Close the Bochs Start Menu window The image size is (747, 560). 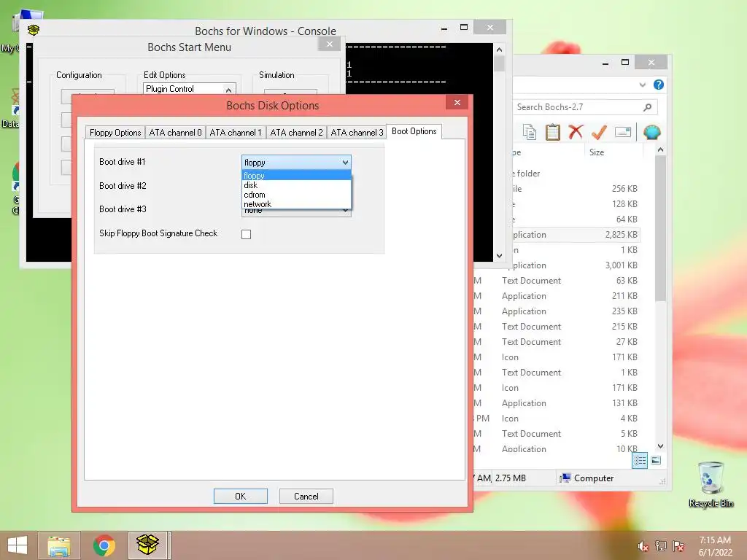[329, 44]
